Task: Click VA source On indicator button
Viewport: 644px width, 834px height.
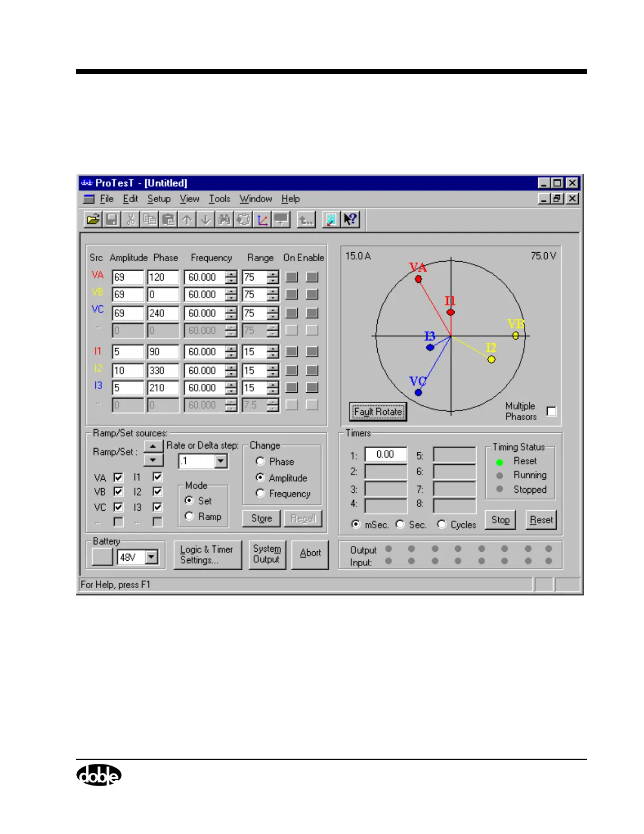Action: tap(292, 277)
